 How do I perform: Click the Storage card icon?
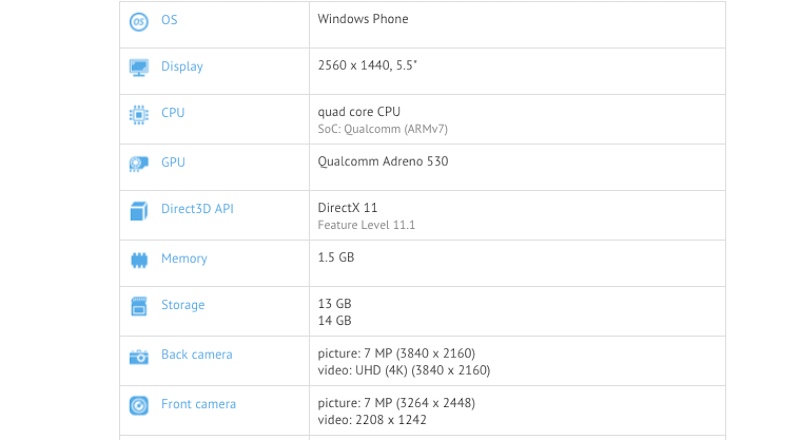click(139, 306)
